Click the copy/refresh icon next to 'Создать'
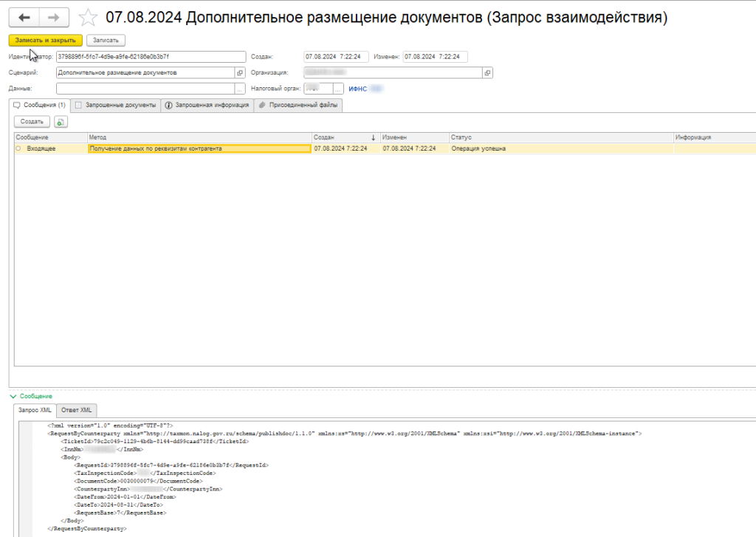756x537 pixels. click(61, 122)
